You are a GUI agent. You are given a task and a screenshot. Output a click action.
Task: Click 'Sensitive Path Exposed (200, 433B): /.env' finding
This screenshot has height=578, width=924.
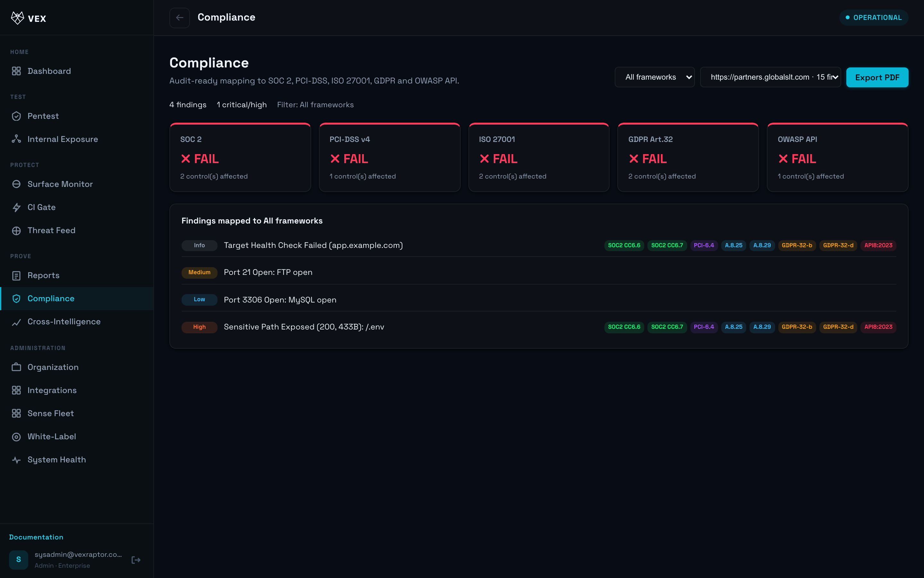[304, 327]
